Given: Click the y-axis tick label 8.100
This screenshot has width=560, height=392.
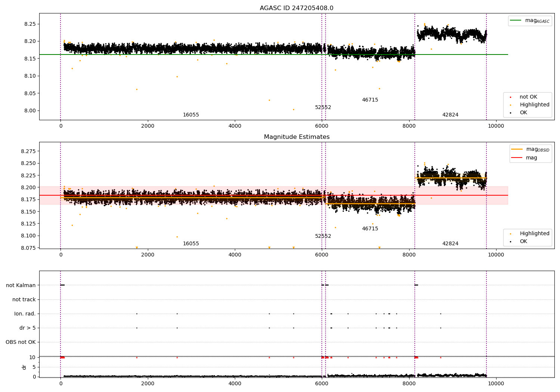Looking at the screenshot, I should point(28,236).
